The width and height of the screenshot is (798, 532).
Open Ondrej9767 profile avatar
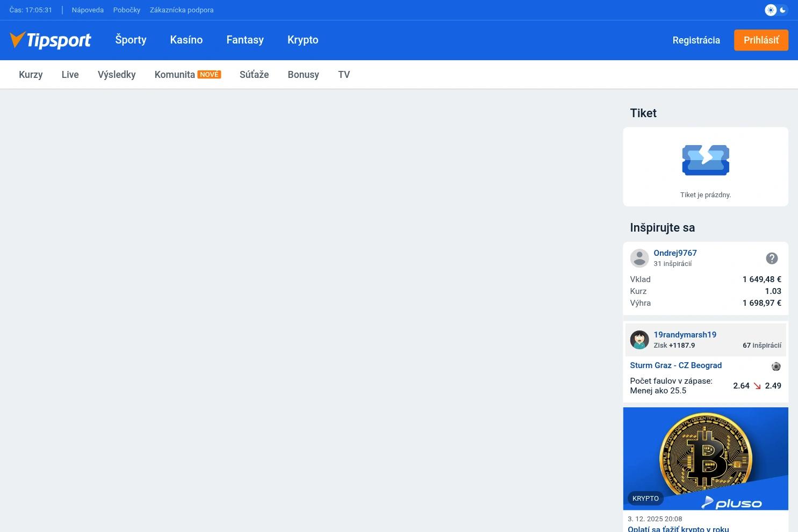coord(639,258)
